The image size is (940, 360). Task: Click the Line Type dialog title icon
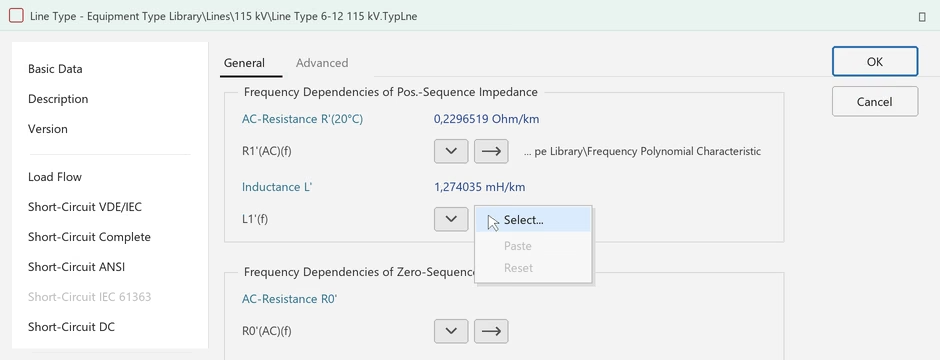(x=16, y=16)
